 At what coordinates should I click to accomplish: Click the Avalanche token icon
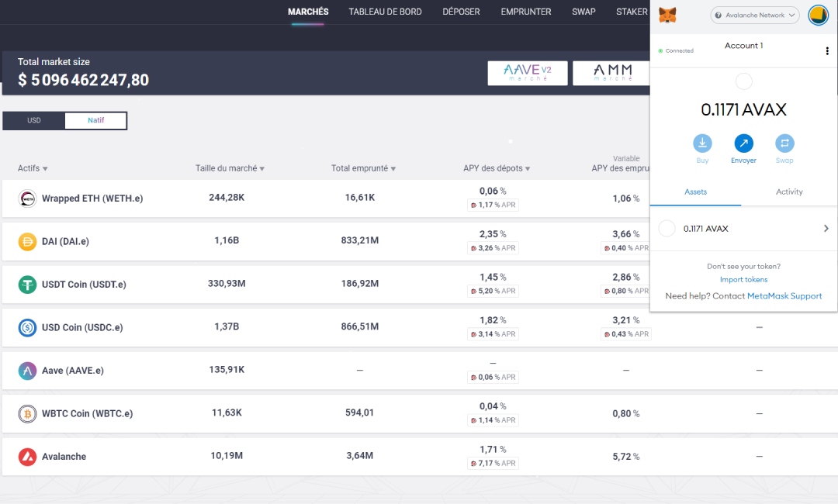coord(27,457)
